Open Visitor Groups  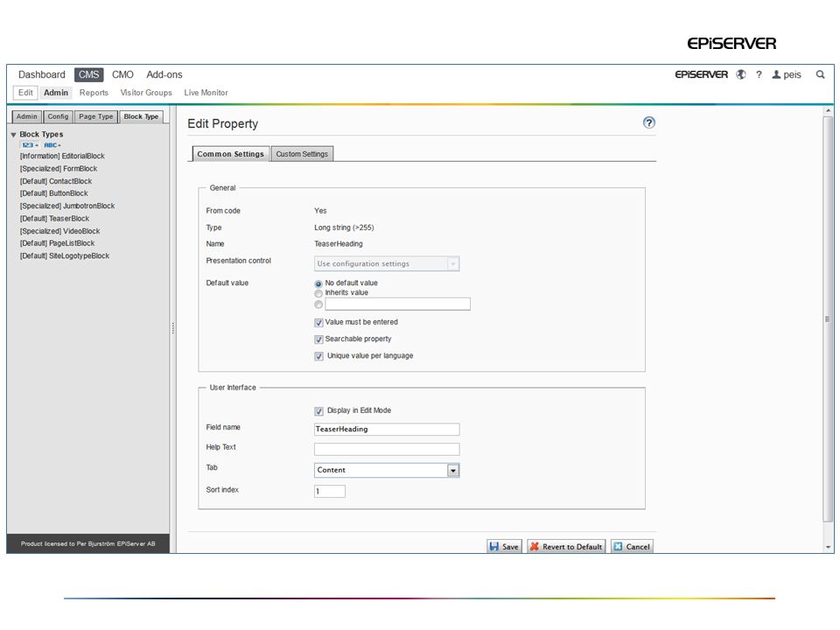click(x=146, y=93)
